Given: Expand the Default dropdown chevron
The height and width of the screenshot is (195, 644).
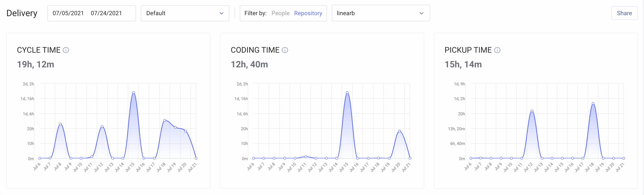Looking at the screenshot, I should (x=221, y=13).
